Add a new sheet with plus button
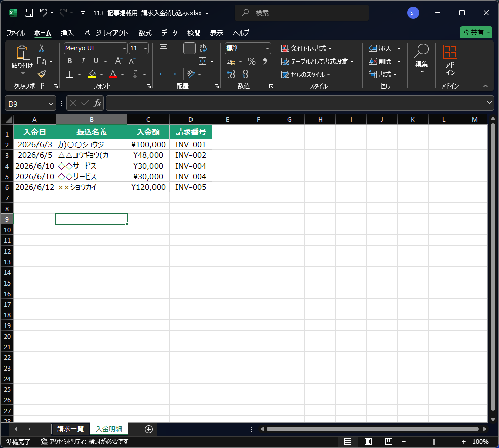 click(148, 429)
